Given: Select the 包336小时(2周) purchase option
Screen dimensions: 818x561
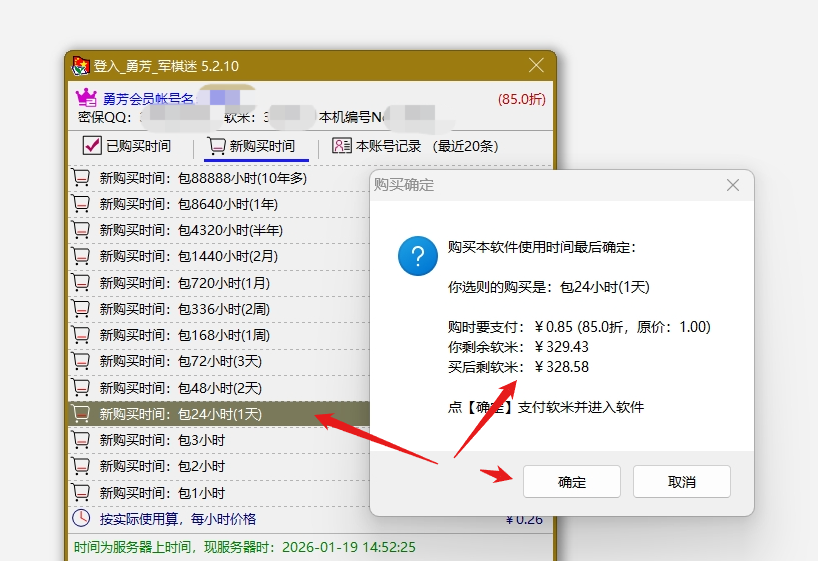Looking at the screenshot, I should point(190,309).
